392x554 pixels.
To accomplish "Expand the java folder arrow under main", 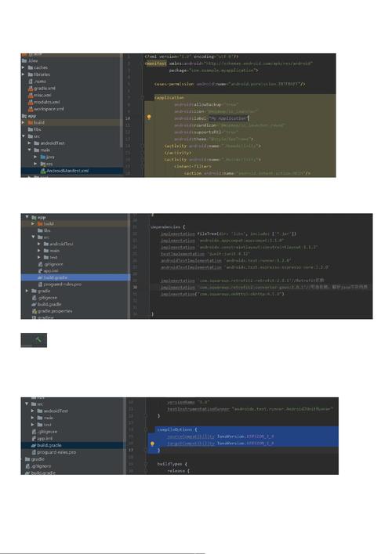I will (x=35, y=157).
